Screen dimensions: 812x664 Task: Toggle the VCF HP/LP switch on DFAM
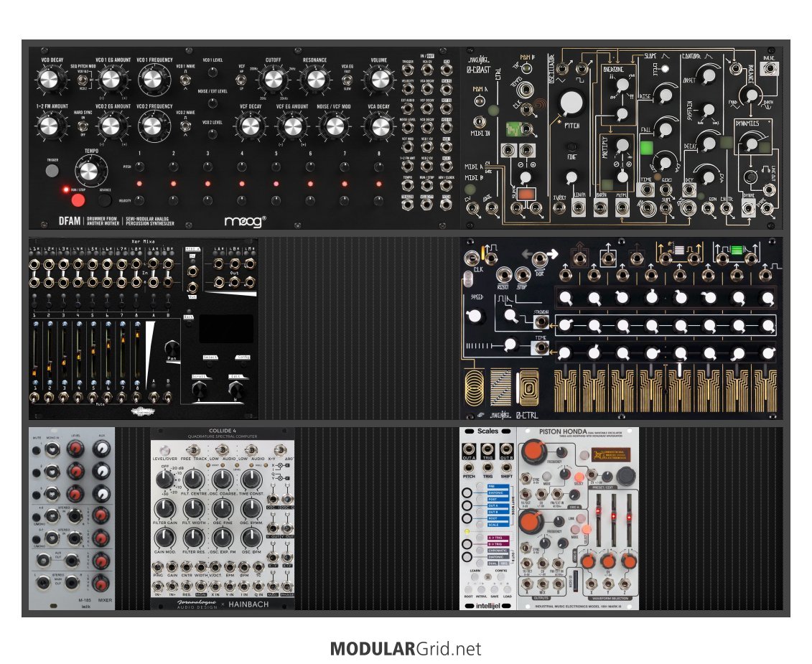[241, 80]
